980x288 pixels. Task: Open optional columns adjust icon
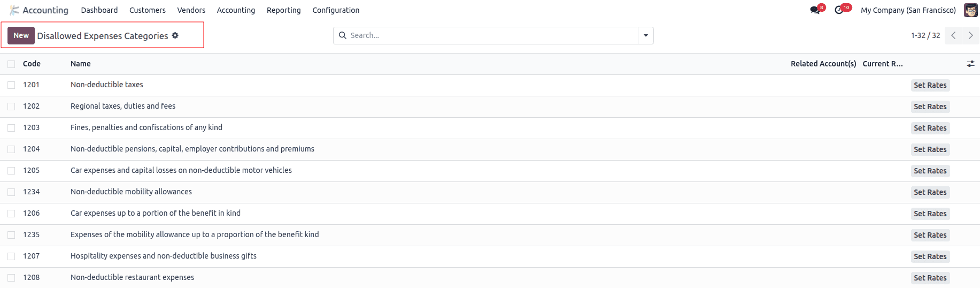[970, 64]
